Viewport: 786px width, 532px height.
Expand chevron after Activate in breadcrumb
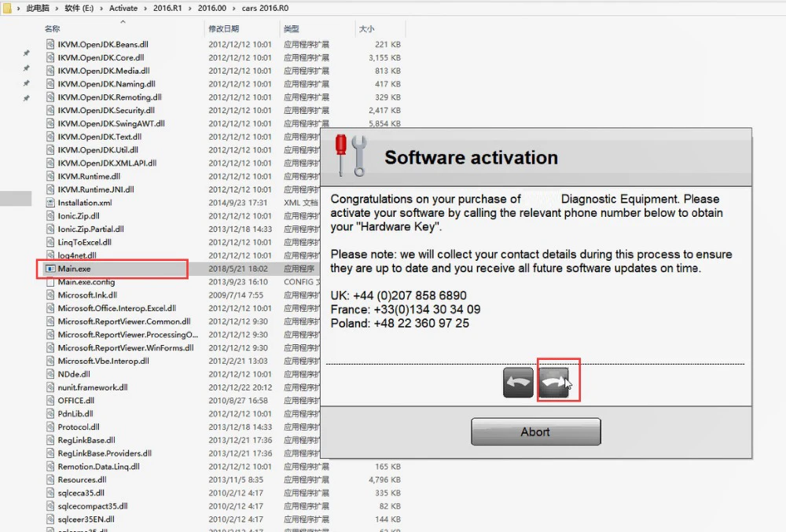(x=145, y=8)
